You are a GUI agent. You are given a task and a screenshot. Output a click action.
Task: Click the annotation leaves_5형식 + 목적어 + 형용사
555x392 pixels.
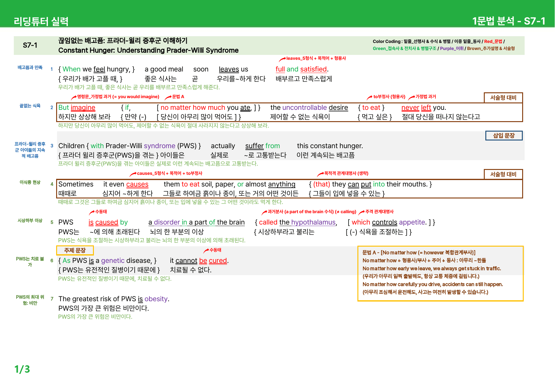316,58
